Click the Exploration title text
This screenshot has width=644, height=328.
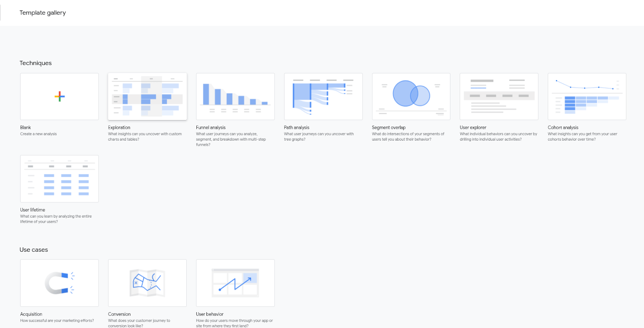click(119, 127)
